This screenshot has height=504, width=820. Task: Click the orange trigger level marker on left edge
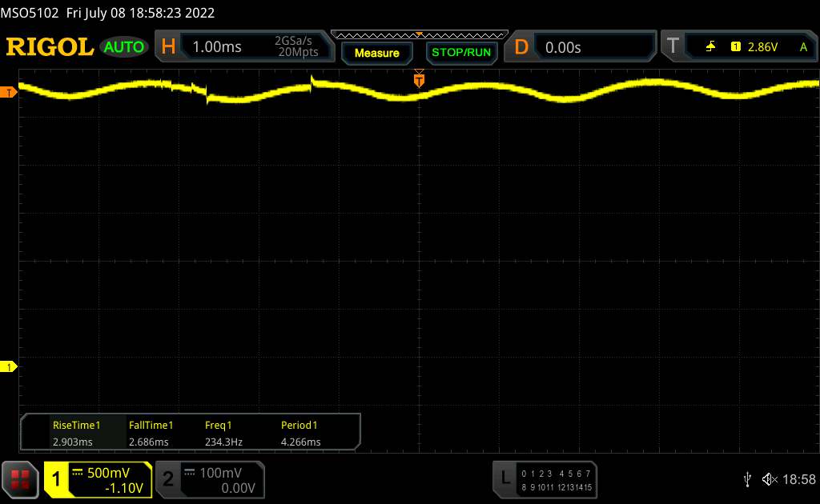(x=9, y=93)
